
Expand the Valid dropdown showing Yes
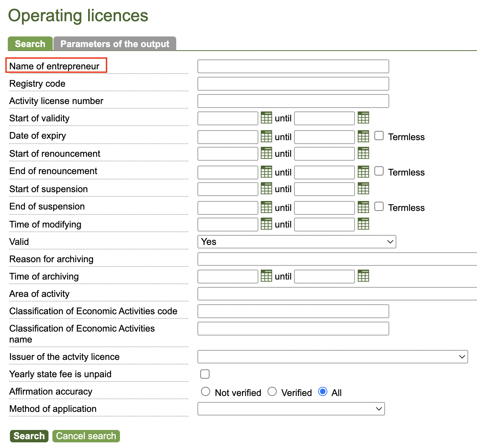297,242
